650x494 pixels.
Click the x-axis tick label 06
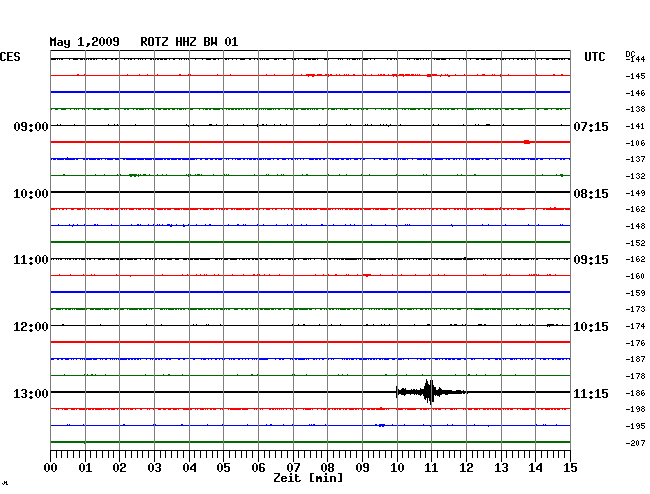tap(258, 468)
